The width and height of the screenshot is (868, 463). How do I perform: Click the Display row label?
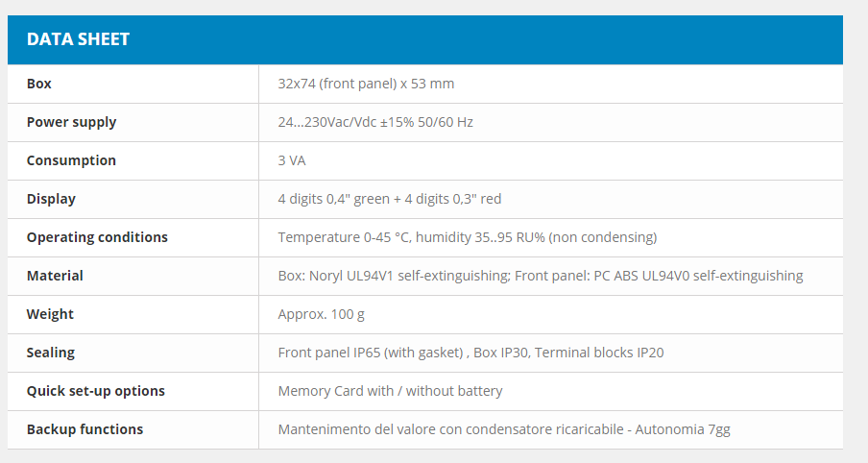[x=51, y=199]
